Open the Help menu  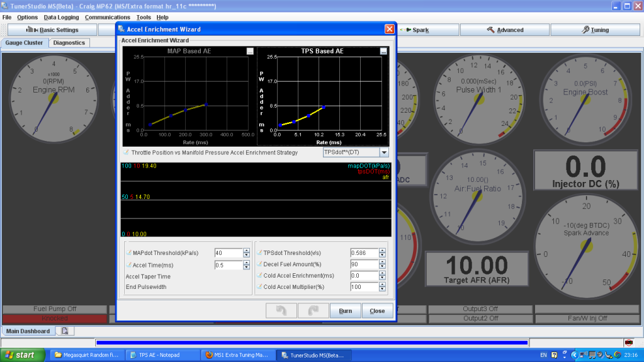coord(162,17)
